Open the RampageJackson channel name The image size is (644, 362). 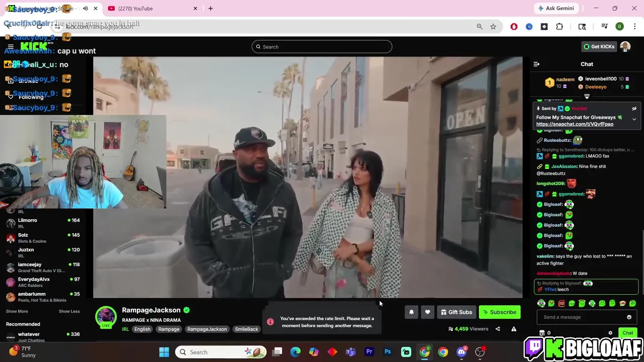coord(151,310)
